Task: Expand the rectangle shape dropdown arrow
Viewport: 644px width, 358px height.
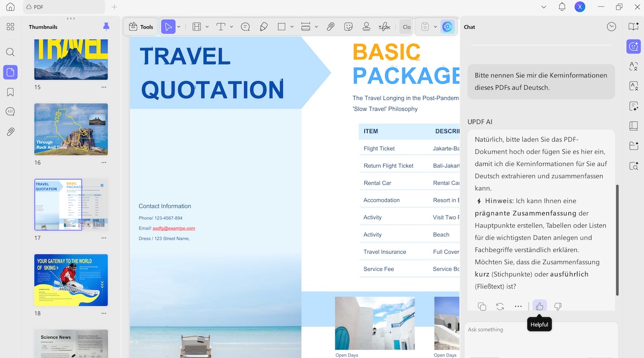Action: pos(292,27)
